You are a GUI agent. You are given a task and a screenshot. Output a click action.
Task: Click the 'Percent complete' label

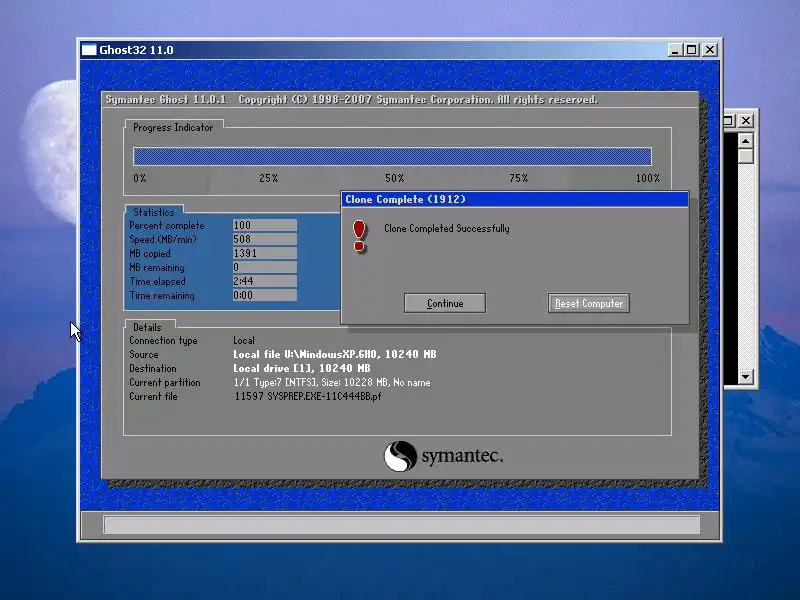pyautogui.click(x=166, y=225)
